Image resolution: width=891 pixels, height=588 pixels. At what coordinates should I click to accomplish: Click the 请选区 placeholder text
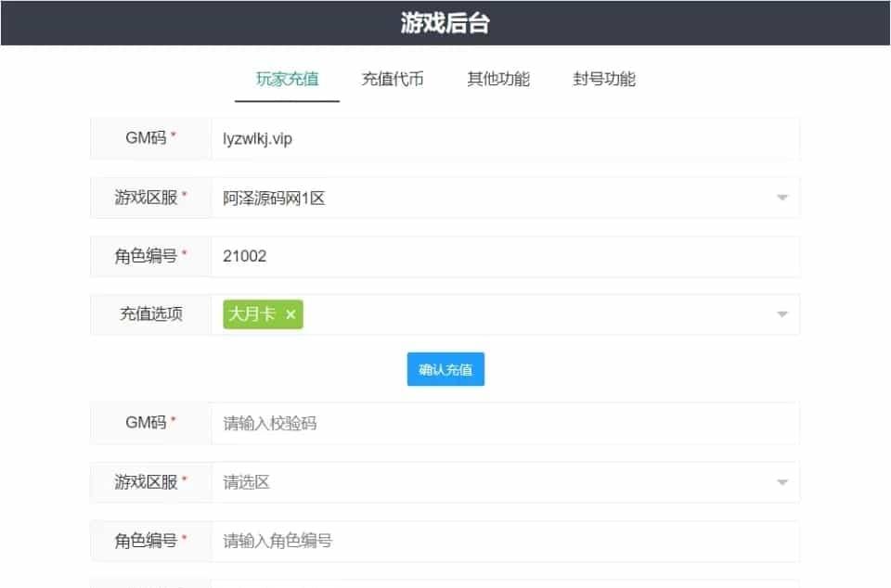247,482
